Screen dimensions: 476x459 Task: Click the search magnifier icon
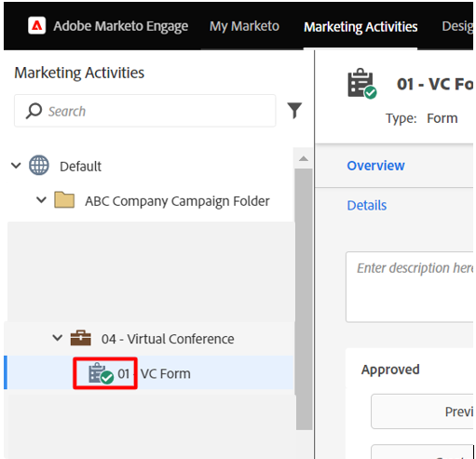(34, 111)
